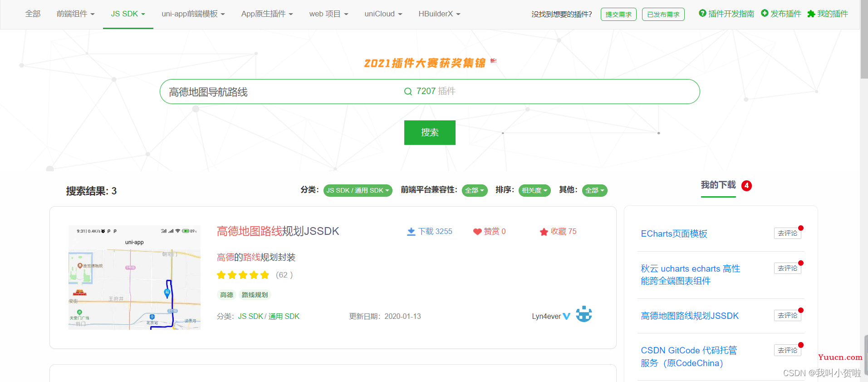This screenshot has width=868, height=382.
Task: Click the 赞赏 0 label
Action: (495, 232)
